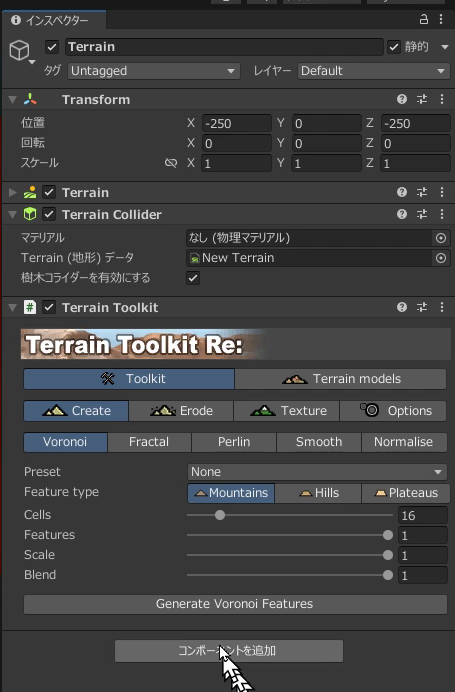
Task: Click Generate Voronoi Features button
Action: point(235,604)
